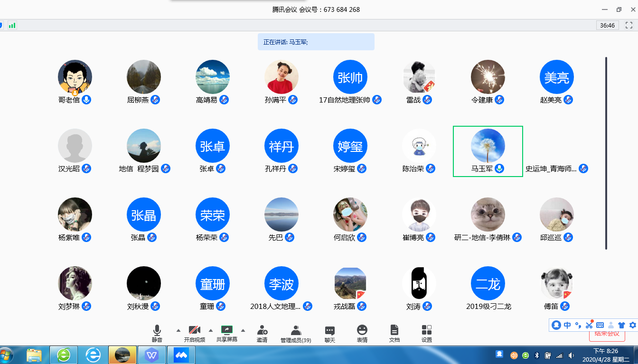Open the 邀请 invite icon
Viewport: 638px width, 364px height.
[262, 333]
